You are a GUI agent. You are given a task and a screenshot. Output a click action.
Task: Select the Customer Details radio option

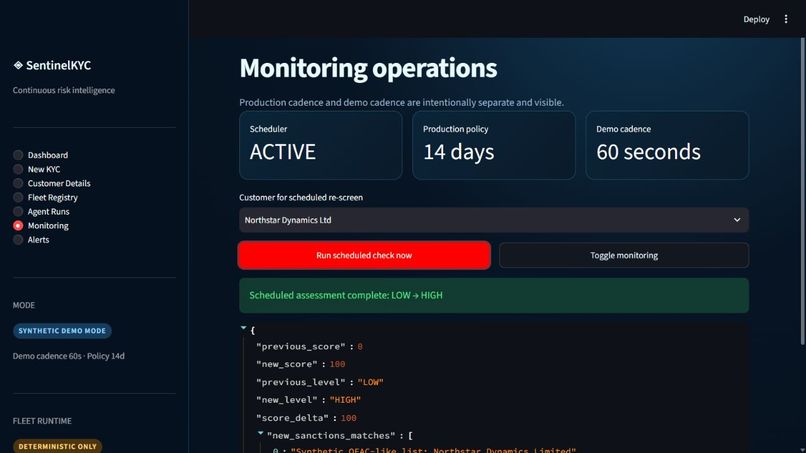click(18, 183)
